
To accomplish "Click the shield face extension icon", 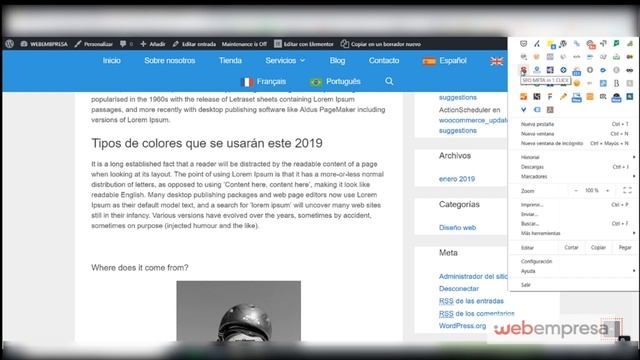I will pos(524,43).
